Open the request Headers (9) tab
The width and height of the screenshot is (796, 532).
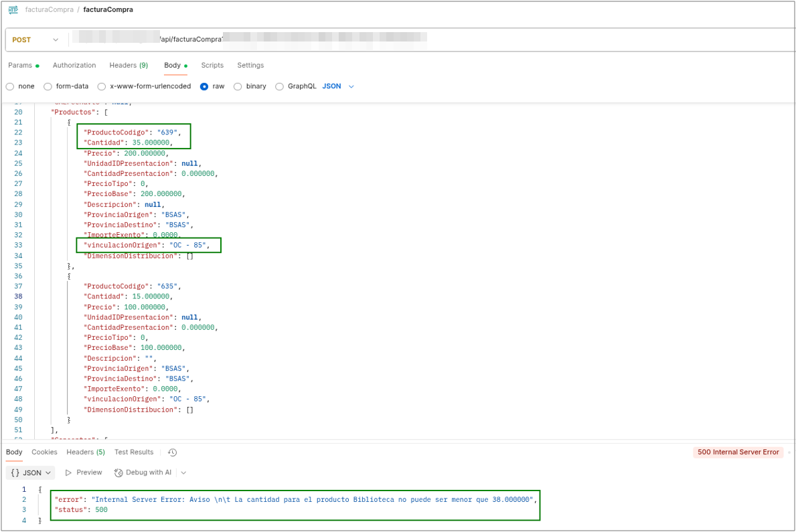[129, 66]
